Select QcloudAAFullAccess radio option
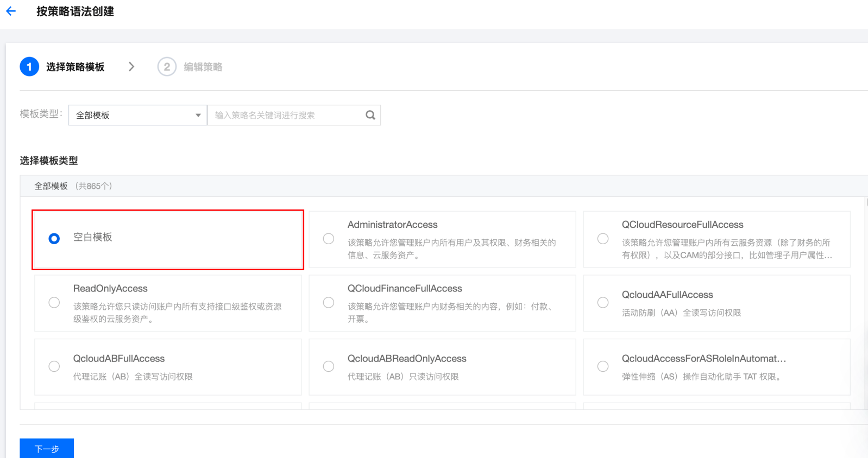This screenshot has width=868, height=458. pyautogui.click(x=603, y=302)
